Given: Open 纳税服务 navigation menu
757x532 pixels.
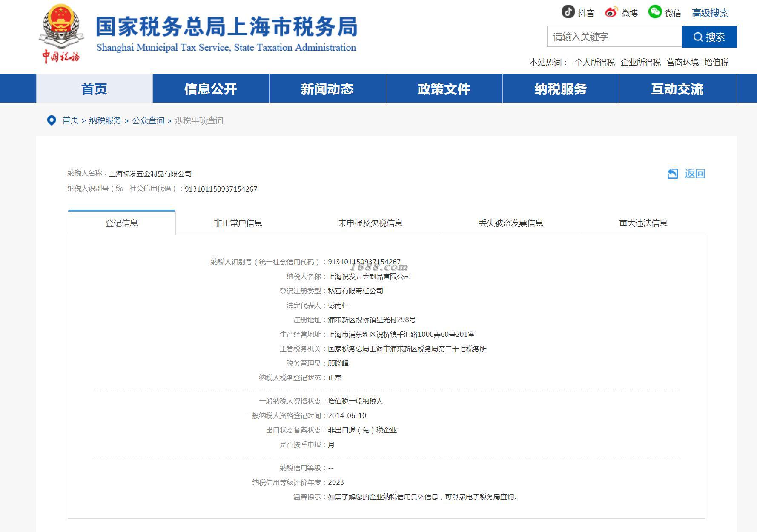Looking at the screenshot, I should [x=561, y=89].
